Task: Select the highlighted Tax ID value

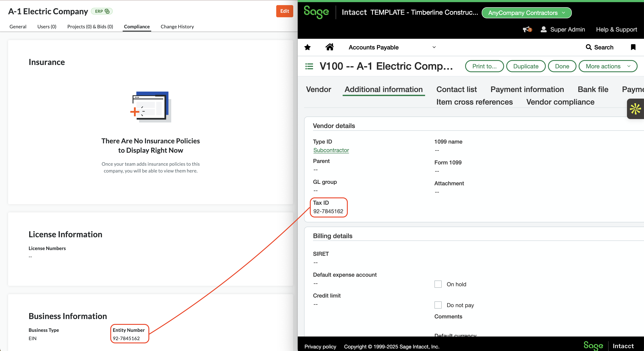Action: tap(328, 211)
